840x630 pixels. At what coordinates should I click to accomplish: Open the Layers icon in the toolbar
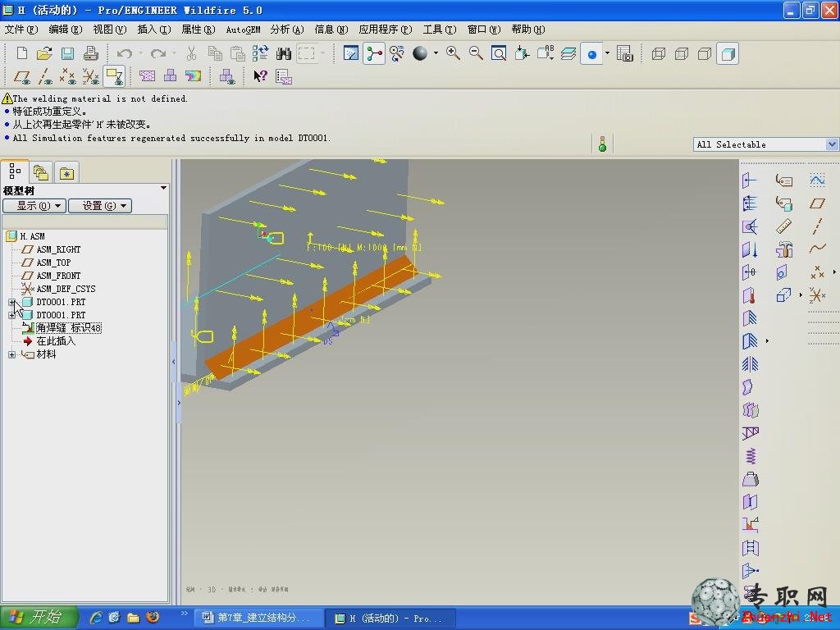(568, 53)
